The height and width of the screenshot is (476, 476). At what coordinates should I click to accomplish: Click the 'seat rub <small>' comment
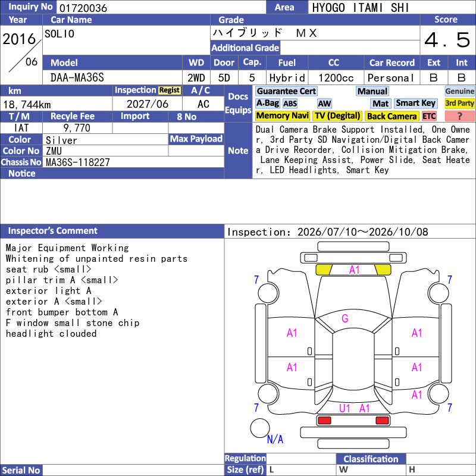[x=48, y=270]
